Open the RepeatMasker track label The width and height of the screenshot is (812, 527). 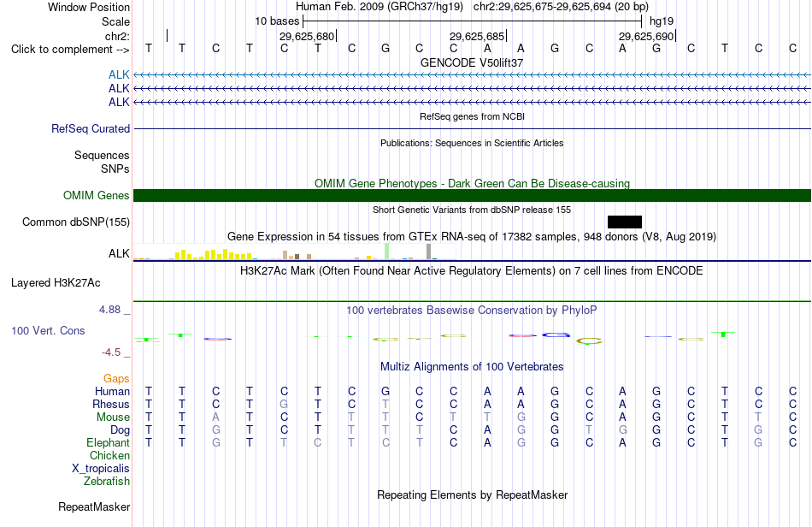94,506
